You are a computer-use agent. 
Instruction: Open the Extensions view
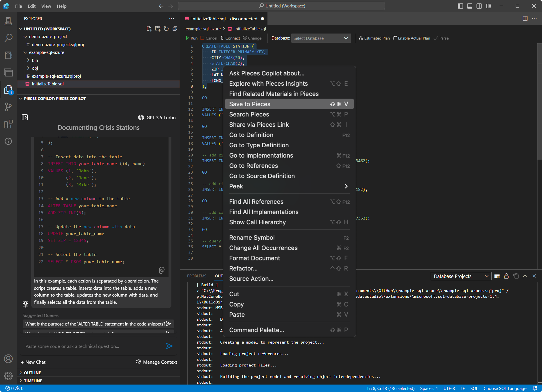tap(8, 124)
